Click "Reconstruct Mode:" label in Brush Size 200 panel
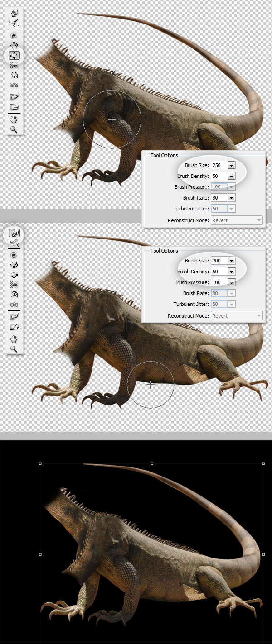Screen dimensions: 272x644 (189, 316)
